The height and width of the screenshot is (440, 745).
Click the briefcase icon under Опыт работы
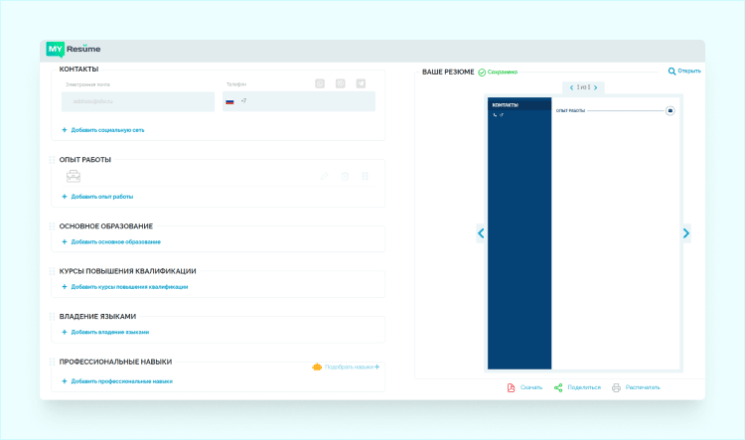click(x=73, y=177)
